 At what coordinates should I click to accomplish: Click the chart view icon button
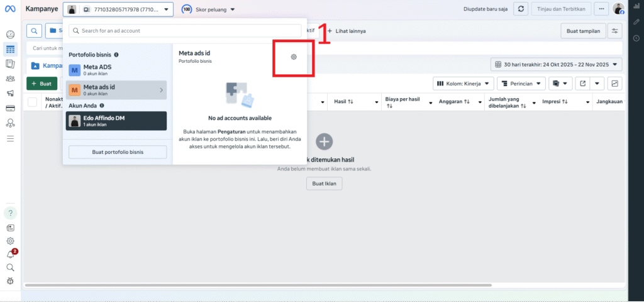[614, 84]
